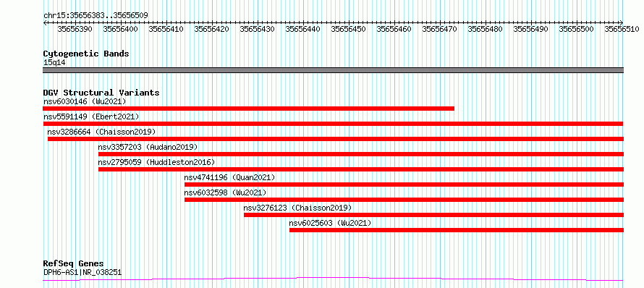Select the nsv3357203 red variant bar
This screenshot has width=644, height=288.
pos(361,154)
